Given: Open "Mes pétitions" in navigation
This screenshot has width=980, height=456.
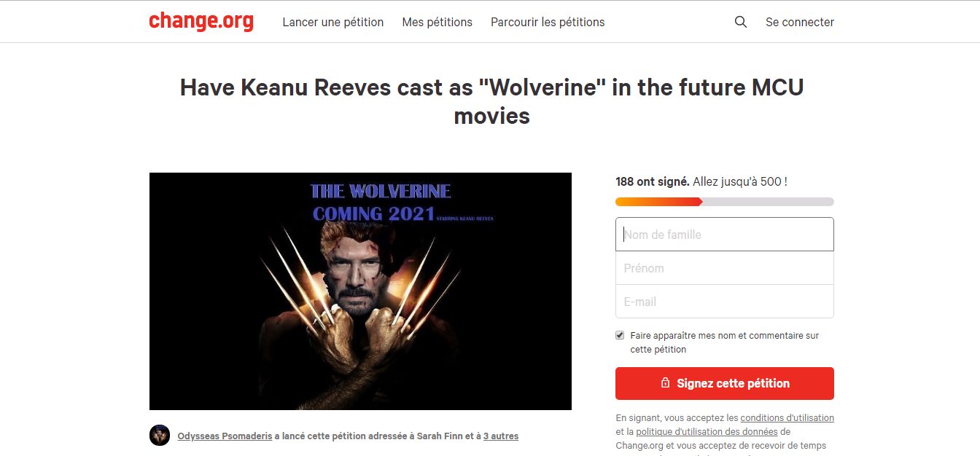Looking at the screenshot, I should tap(437, 22).
